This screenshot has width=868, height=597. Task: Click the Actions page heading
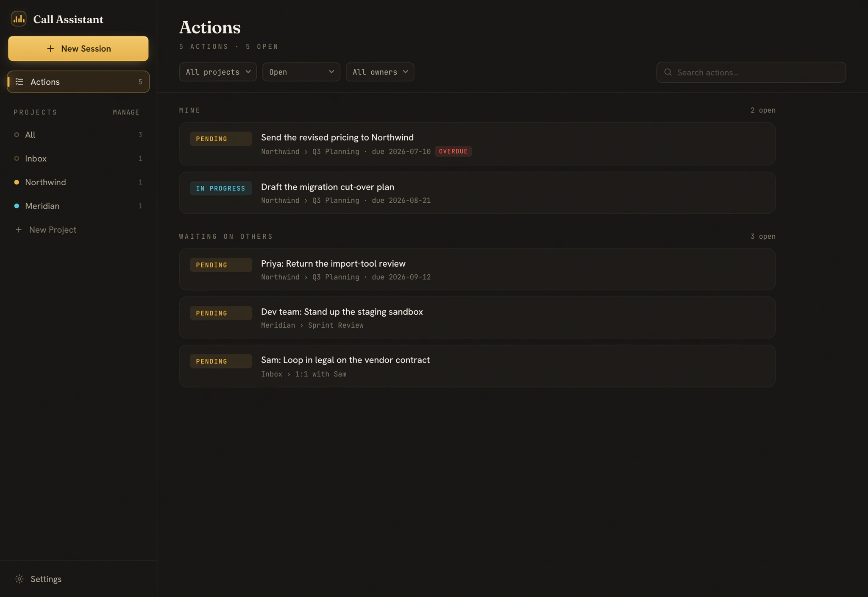[210, 28]
